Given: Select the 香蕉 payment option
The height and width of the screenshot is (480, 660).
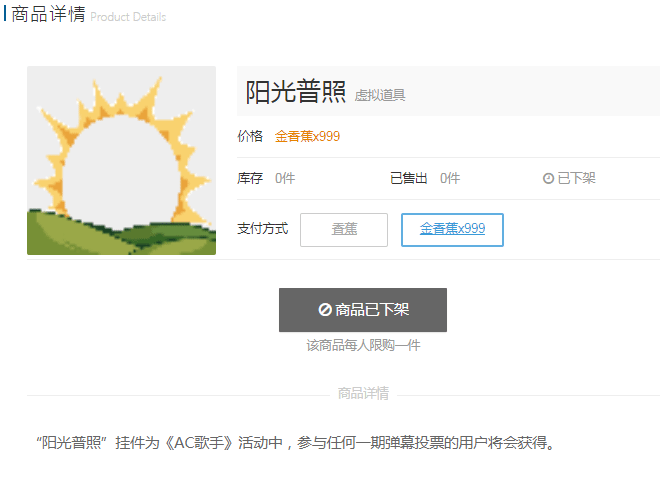Looking at the screenshot, I should pyautogui.click(x=344, y=229).
